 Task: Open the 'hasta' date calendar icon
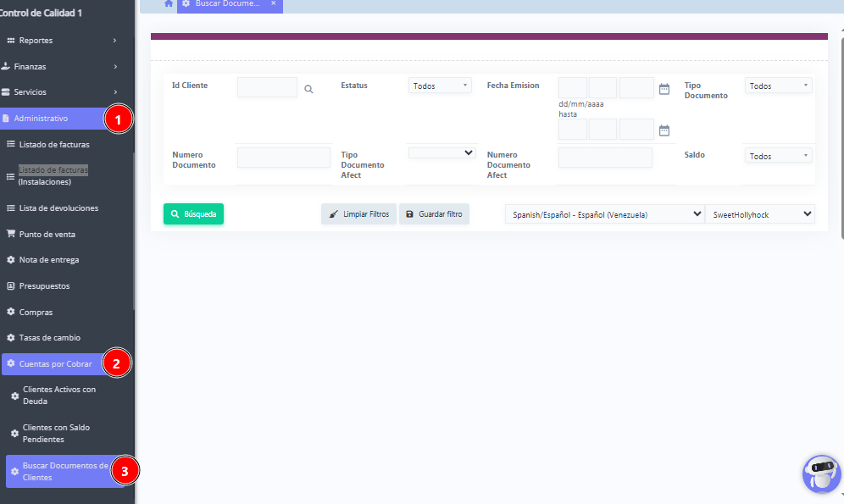click(664, 130)
